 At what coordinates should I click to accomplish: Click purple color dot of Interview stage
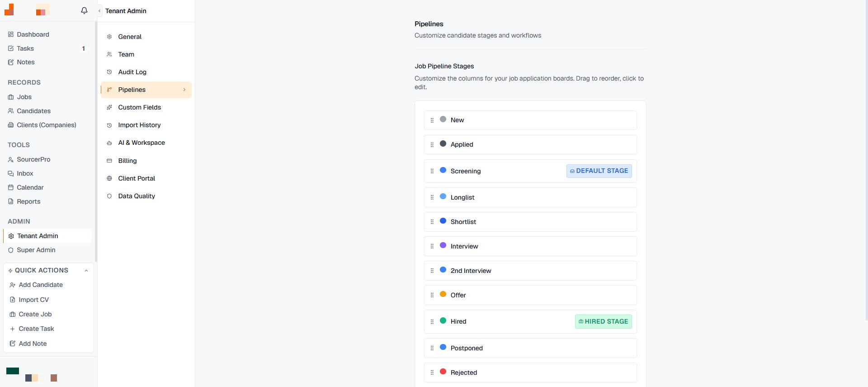pos(443,245)
